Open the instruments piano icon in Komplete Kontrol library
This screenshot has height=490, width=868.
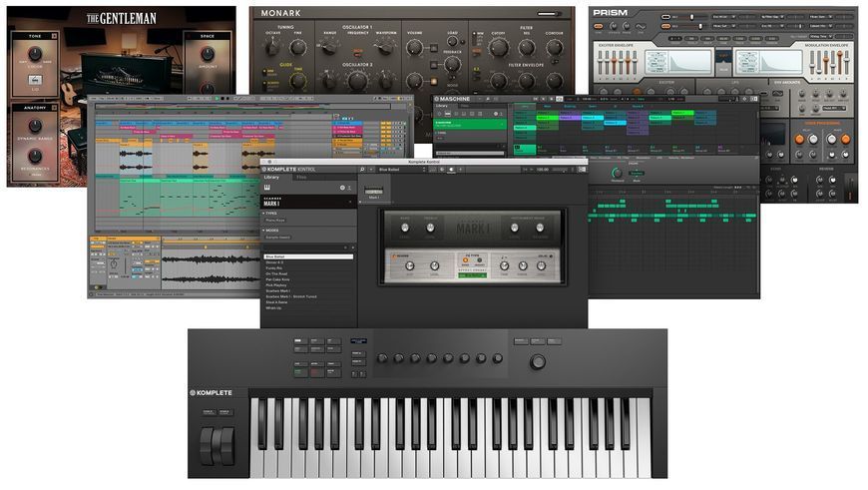point(266,188)
